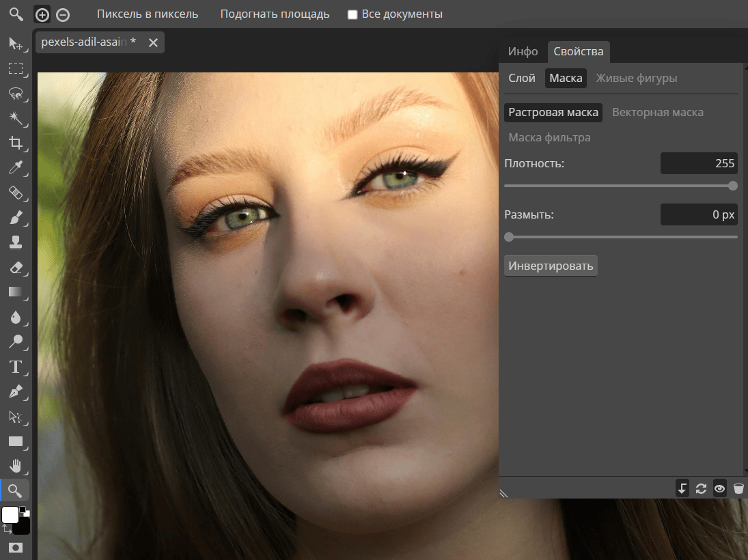The width and height of the screenshot is (748, 560).
Task: Select the Eyedropper tool
Action: [x=16, y=168]
